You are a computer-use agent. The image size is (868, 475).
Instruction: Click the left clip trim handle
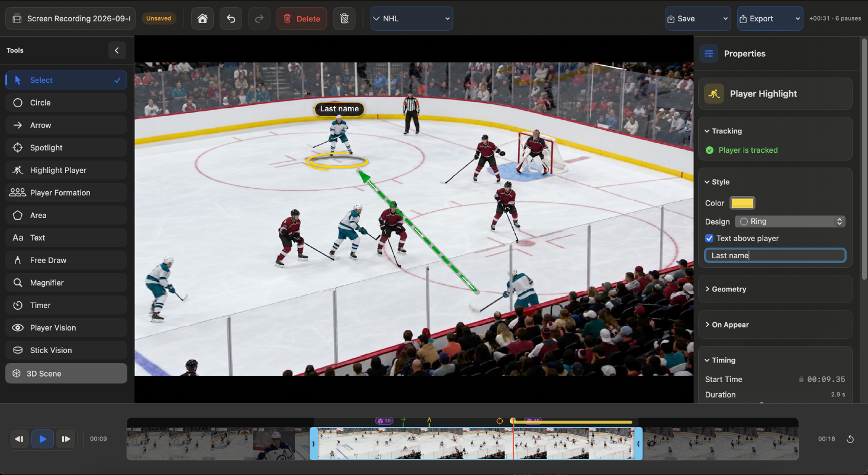click(314, 444)
